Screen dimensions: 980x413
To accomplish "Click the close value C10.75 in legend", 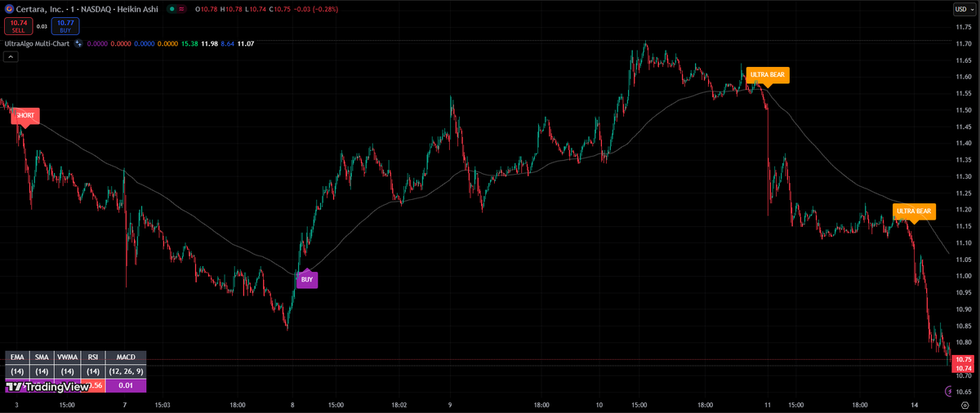I will 280,9.
